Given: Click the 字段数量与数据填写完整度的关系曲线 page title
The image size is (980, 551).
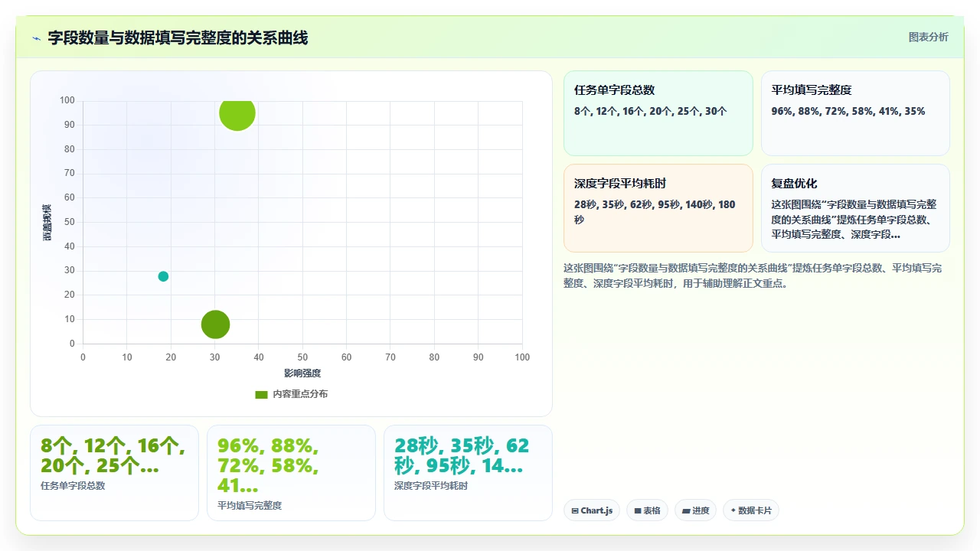Looking at the screenshot, I should 178,38.
